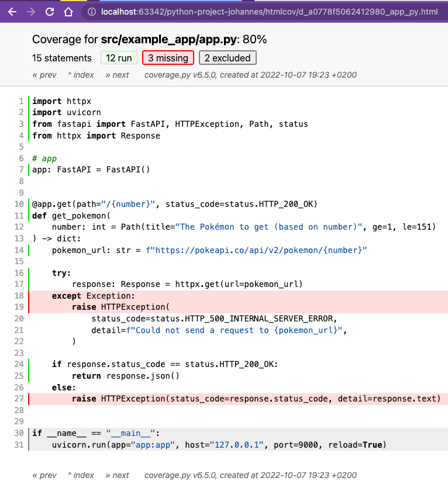The height and width of the screenshot is (495, 448).
Task: Open the top 'coverage.py v6.5.0' link
Action: tap(173, 75)
